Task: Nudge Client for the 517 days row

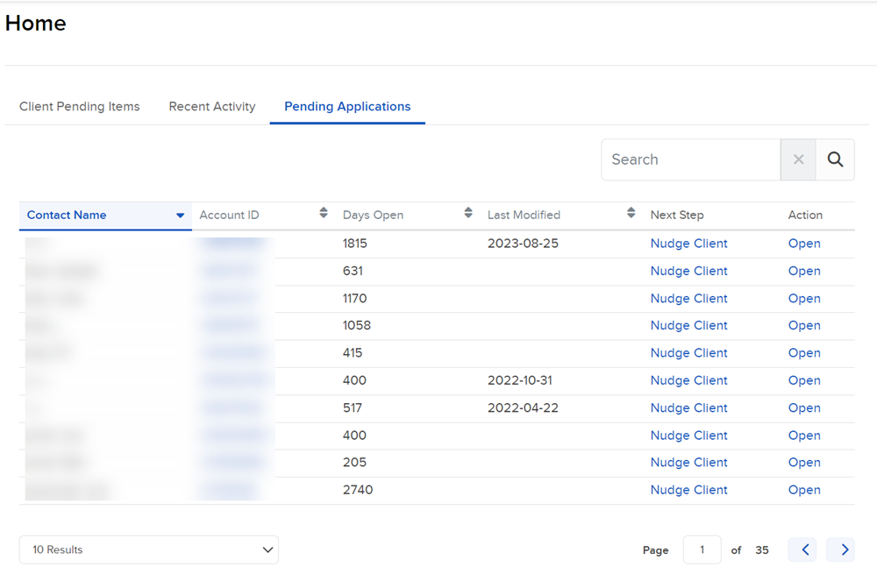Action: (688, 408)
